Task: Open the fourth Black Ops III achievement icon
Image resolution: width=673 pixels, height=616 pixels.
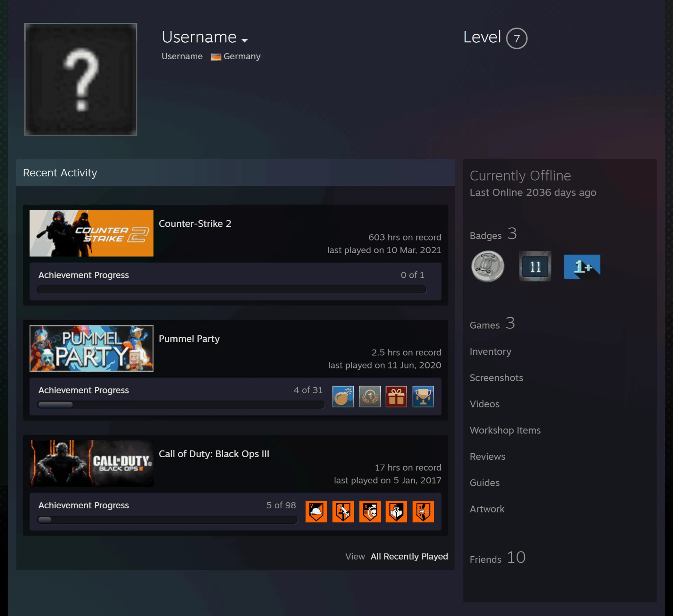Action: (396, 512)
